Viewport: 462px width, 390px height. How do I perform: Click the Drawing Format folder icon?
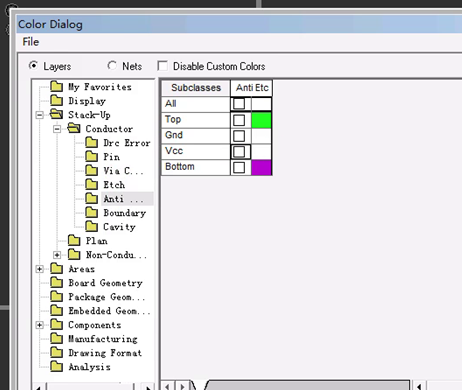57,352
